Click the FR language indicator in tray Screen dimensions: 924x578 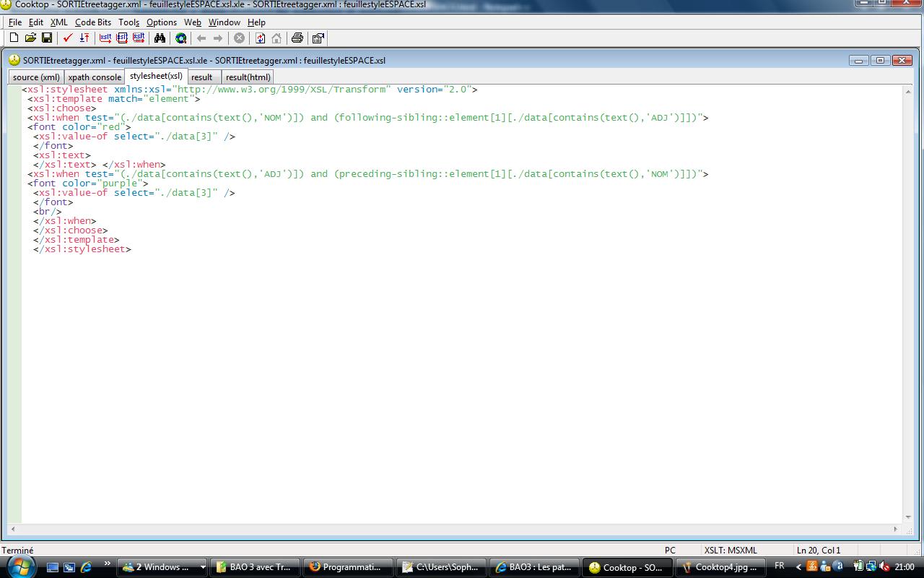click(x=780, y=566)
